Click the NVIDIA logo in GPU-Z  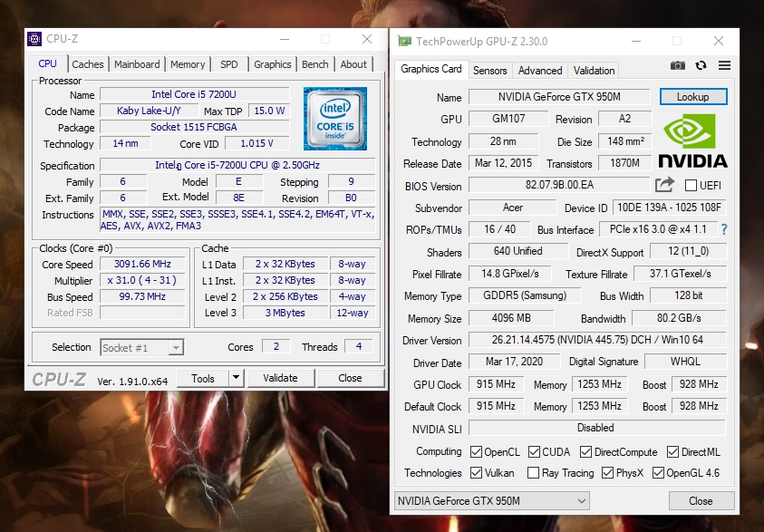[x=692, y=141]
